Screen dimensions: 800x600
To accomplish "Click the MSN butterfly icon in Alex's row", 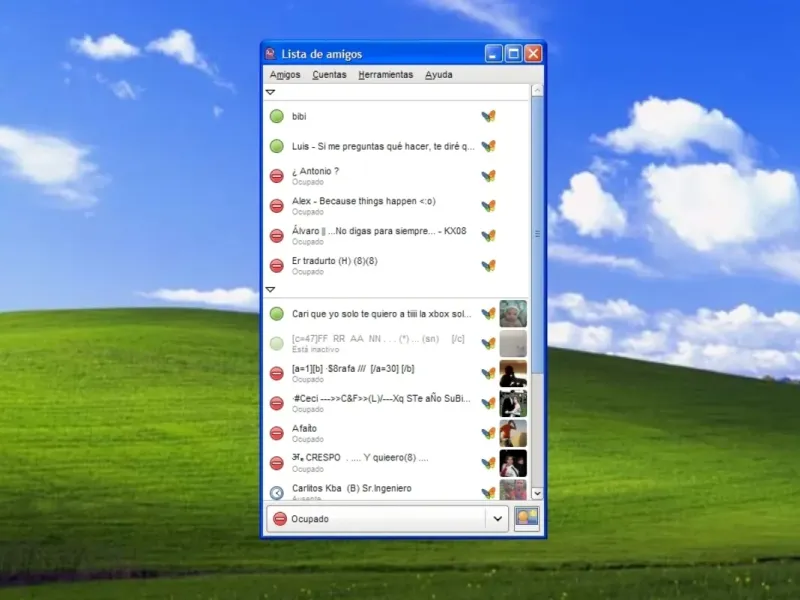I will click(x=488, y=206).
